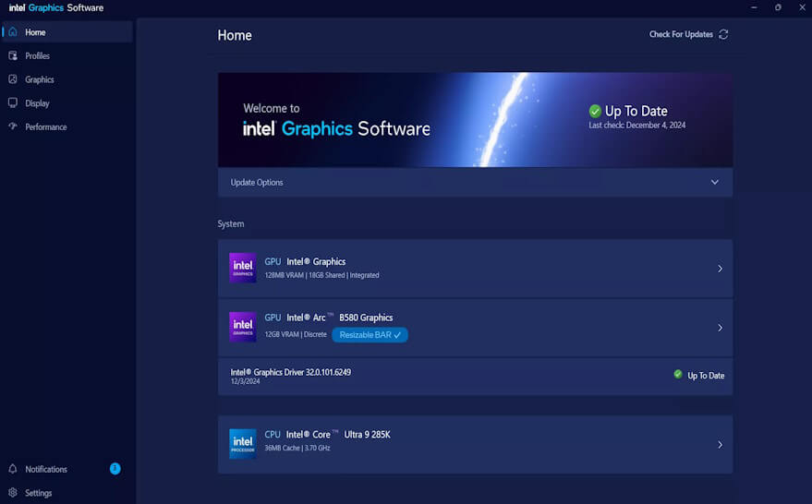This screenshot has width=812, height=504.
Task: Select Intel Arc B580 Graphics name text
Action: click(340, 318)
